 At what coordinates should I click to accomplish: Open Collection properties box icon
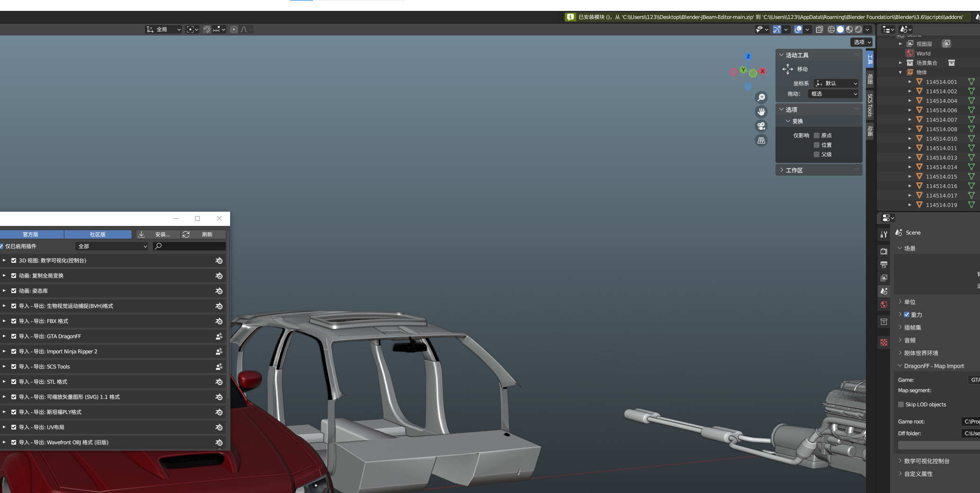(x=884, y=322)
